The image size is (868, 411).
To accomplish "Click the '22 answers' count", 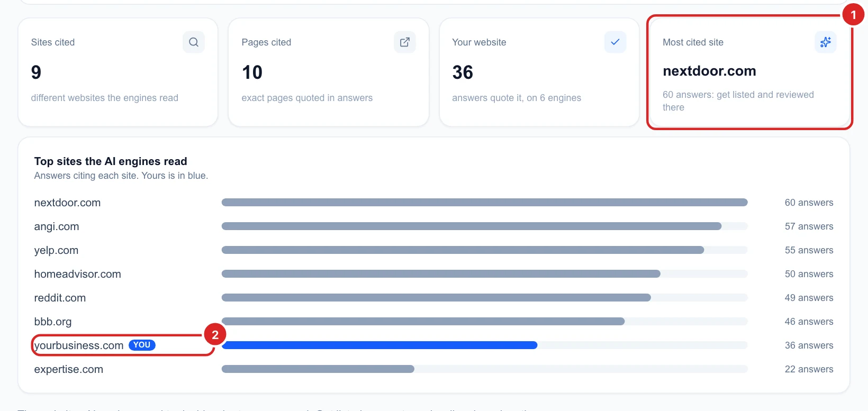I will click(x=809, y=369).
